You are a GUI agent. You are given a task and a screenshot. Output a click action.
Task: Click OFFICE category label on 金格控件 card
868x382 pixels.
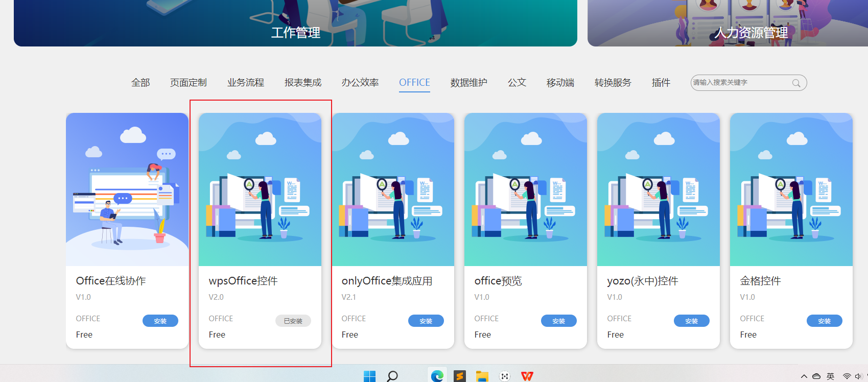(752, 319)
